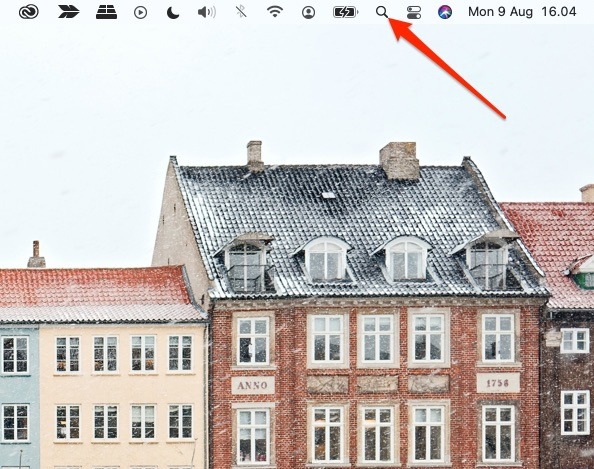Open Control Centre from the menu bar

414,13
